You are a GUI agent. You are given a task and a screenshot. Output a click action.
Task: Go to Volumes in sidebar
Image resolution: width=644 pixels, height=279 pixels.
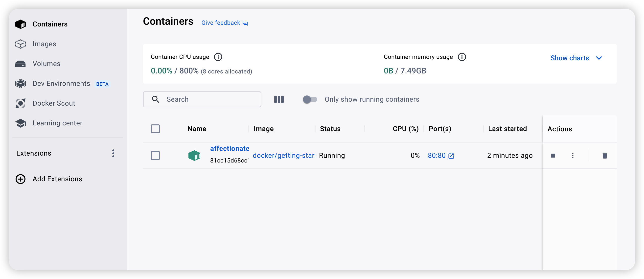[x=46, y=64]
